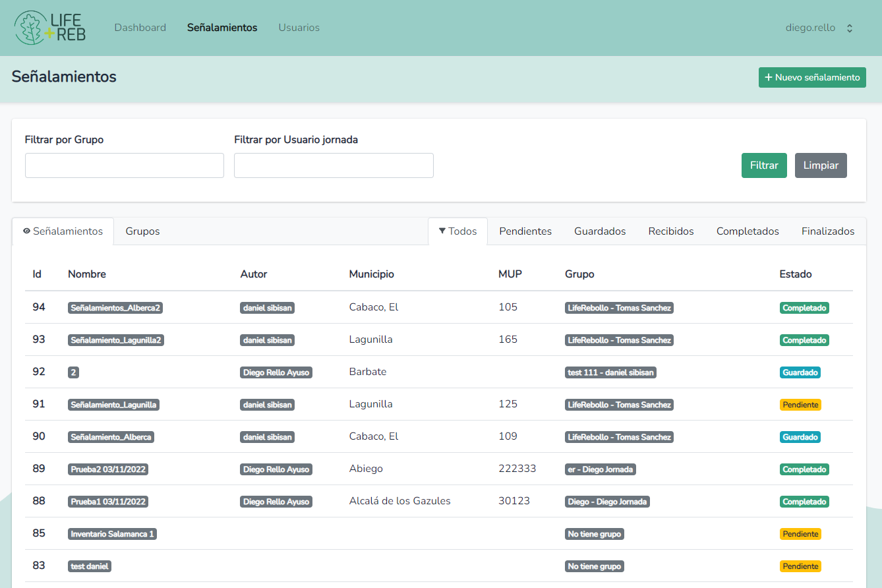Click the Life Reb leaf logo
882x588 pixels.
coord(50,28)
